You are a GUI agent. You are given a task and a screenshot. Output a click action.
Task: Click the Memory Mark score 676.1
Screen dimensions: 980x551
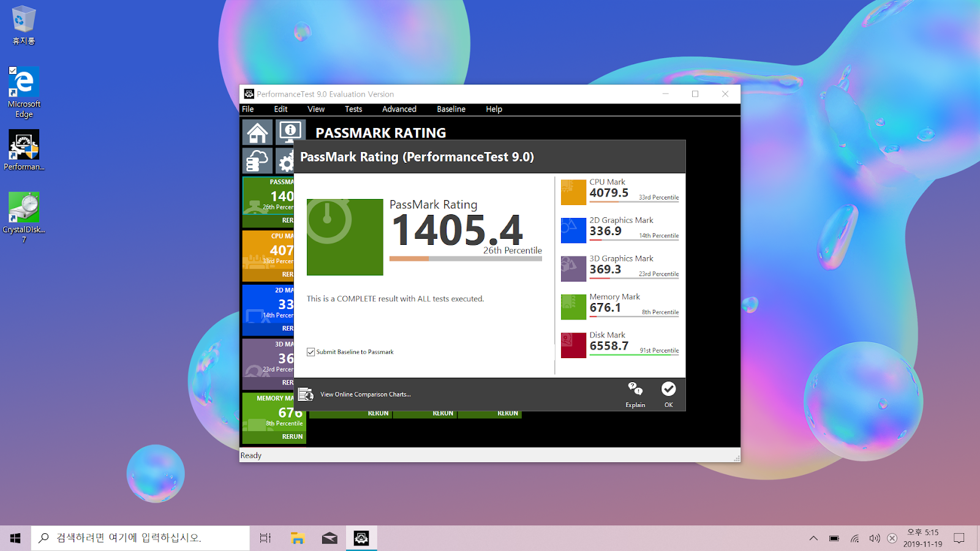[x=605, y=307]
